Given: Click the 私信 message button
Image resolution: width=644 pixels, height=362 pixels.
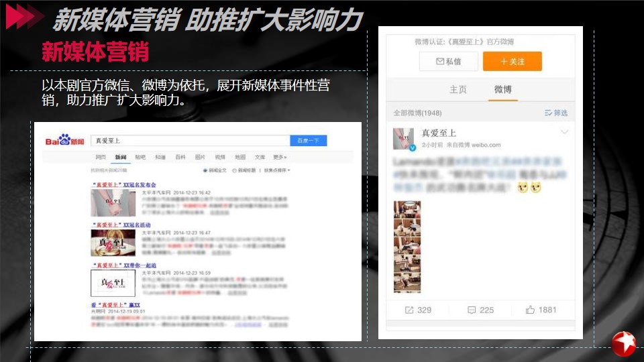Looking at the screenshot, I should pyautogui.click(x=449, y=62).
